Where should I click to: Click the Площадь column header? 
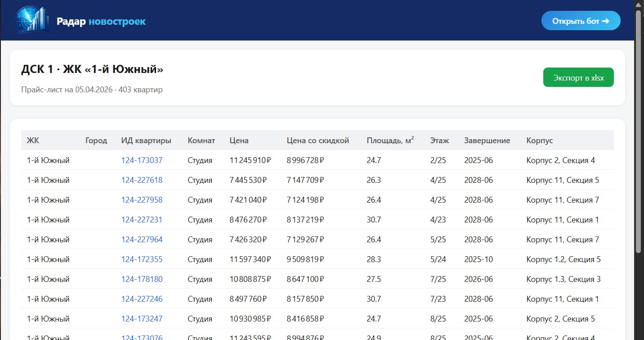[x=390, y=141]
